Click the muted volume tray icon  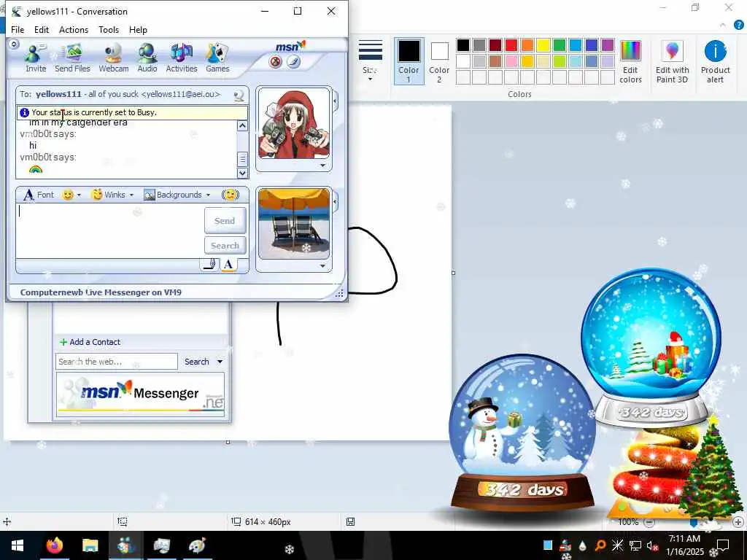click(652, 545)
